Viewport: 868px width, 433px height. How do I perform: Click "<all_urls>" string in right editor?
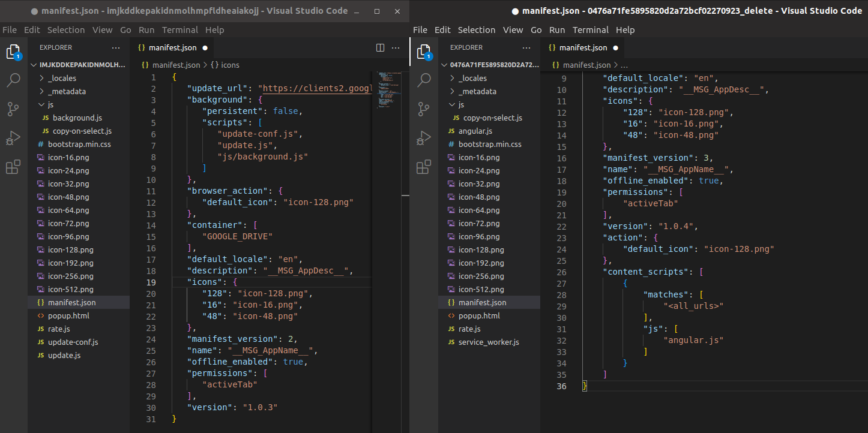[693, 306]
